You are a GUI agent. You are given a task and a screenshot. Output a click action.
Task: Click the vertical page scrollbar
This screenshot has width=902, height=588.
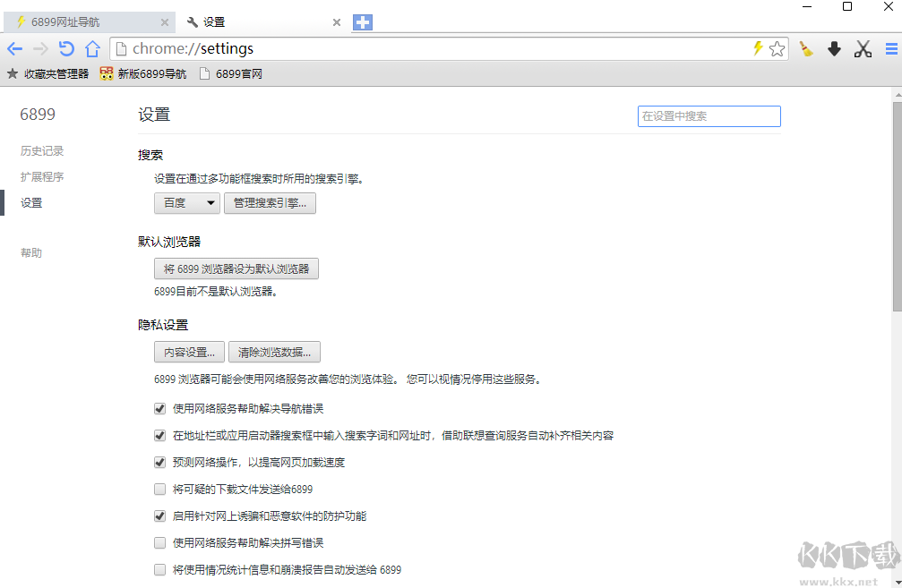[897, 206]
